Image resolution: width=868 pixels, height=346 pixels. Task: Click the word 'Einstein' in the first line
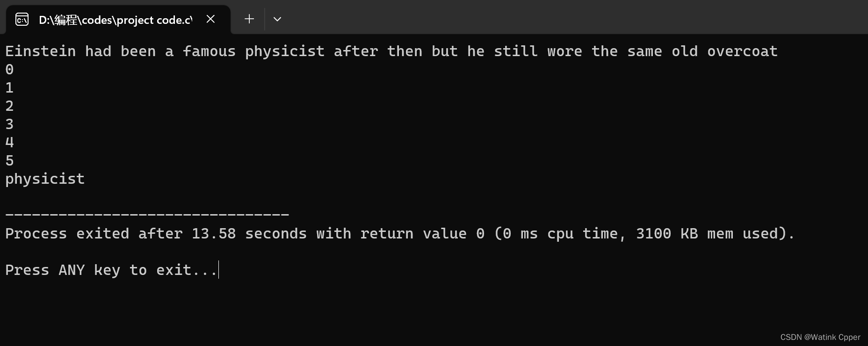41,51
